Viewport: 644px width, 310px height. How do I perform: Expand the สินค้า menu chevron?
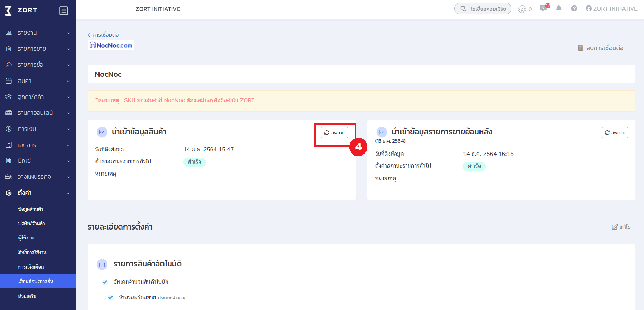pos(68,81)
